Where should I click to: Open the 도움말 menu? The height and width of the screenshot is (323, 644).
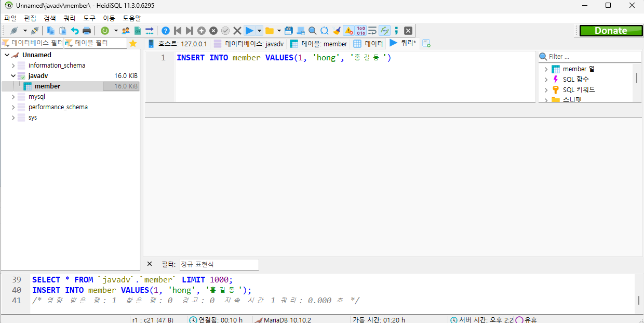click(x=131, y=18)
